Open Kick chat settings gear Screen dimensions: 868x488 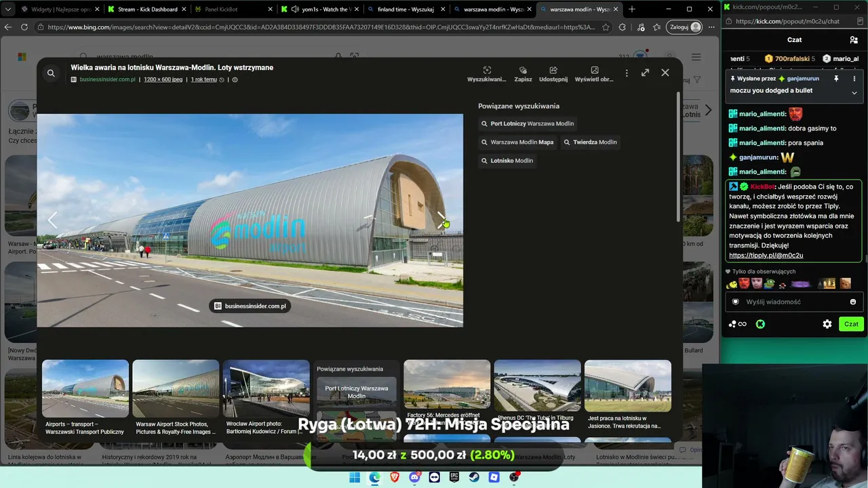click(827, 324)
